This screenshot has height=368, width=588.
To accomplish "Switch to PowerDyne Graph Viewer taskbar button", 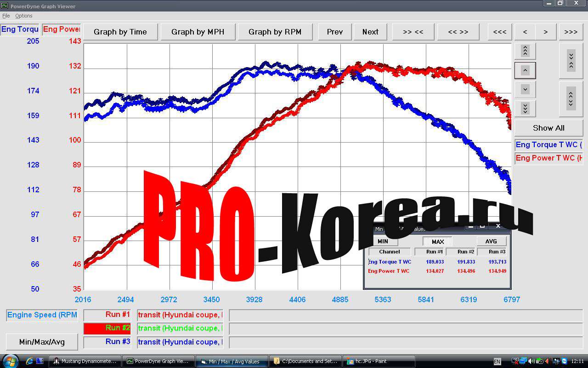I will point(158,362).
